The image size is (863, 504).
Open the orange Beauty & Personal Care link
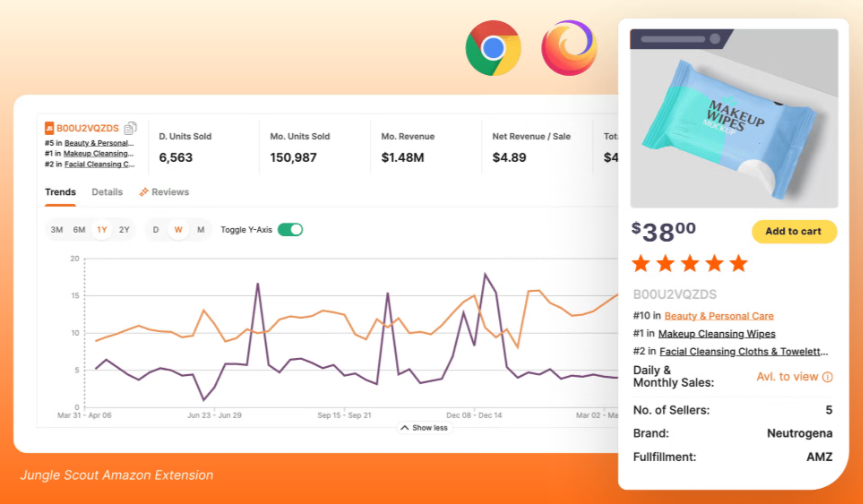point(719,316)
